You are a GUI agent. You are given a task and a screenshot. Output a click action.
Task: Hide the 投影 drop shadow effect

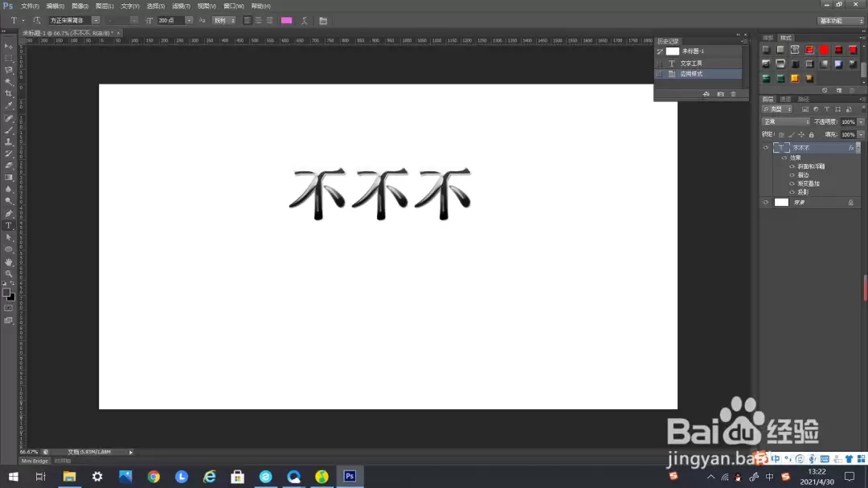pyautogui.click(x=792, y=192)
